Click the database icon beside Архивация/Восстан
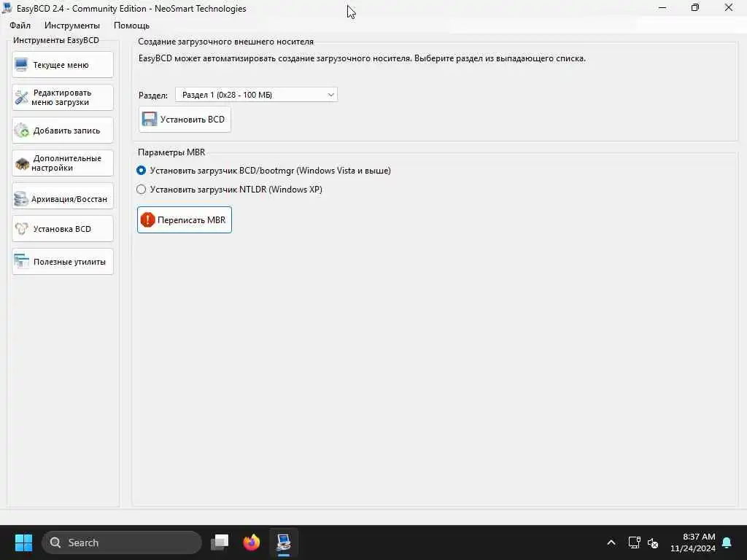747x560 pixels. tap(21, 198)
